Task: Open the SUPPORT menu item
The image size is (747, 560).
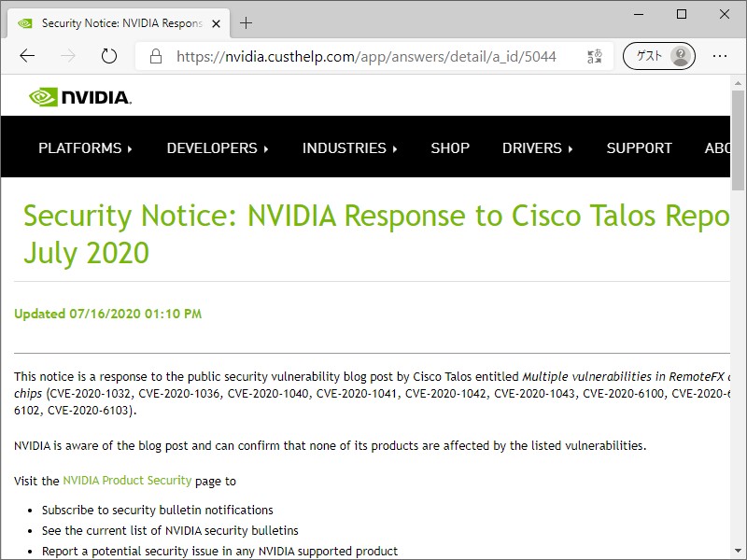Action: pos(639,147)
